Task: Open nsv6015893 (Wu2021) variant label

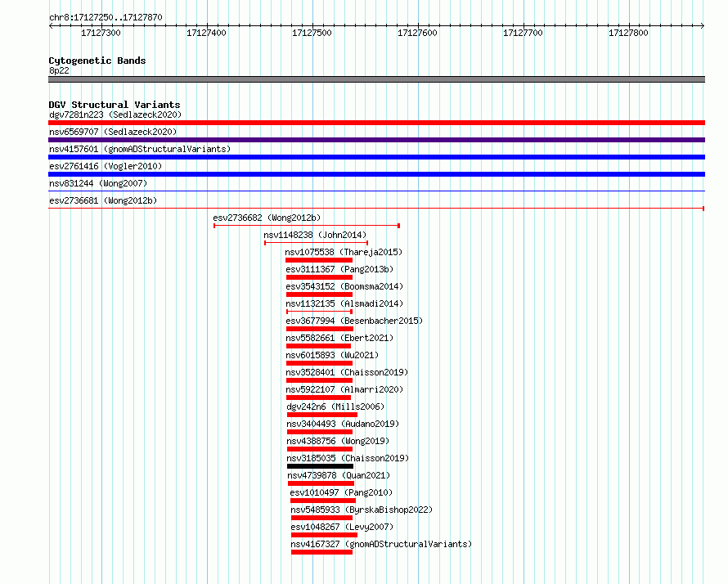Action: tap(332, 355)
